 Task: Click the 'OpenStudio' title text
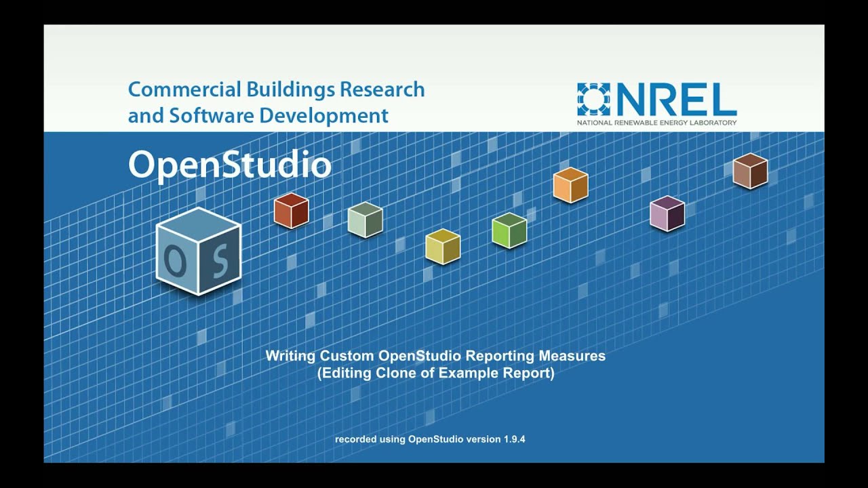click(x=230, y=165)
